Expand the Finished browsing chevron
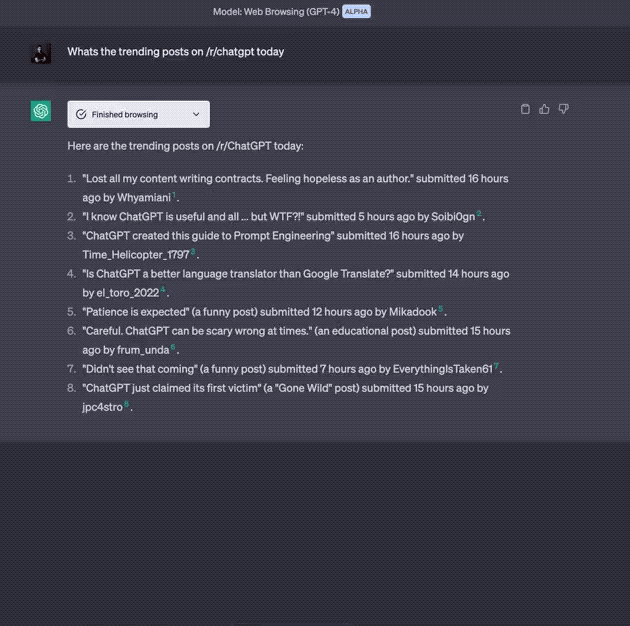Image resolution: width=630 pixels, height=626 pixels. click(x=196, y=115)
